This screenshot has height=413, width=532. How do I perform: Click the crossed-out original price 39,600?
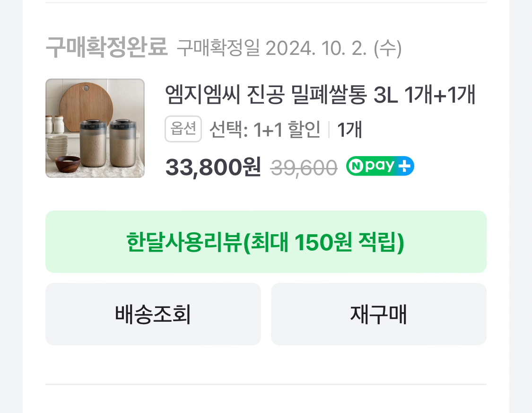305,166
